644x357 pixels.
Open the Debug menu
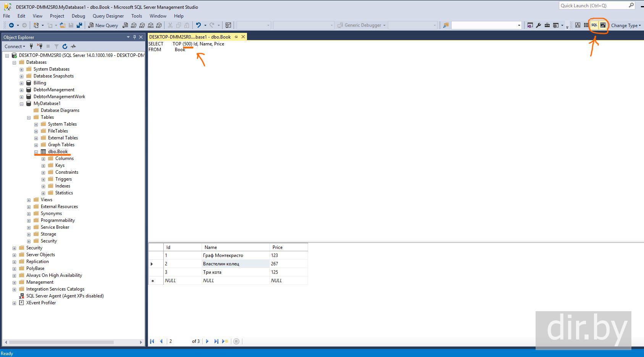point(78,16)
